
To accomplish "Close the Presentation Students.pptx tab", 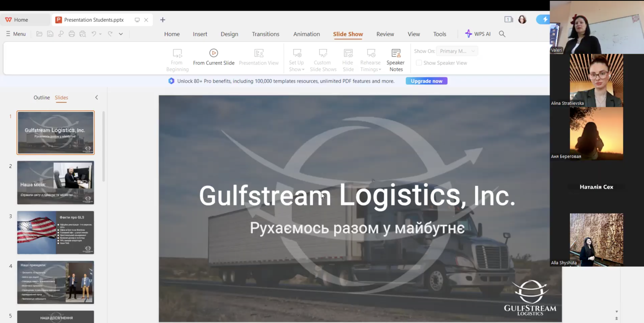I will (146, 20).
